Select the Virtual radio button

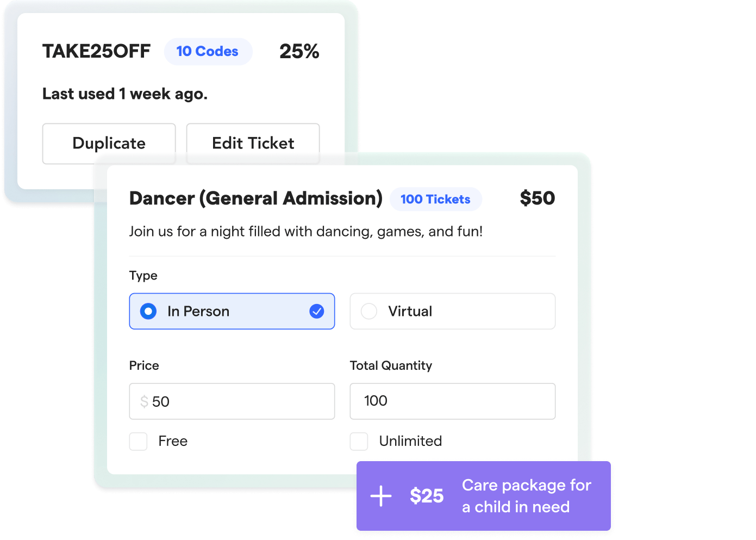pyautogui.click(x=369, y=311)
